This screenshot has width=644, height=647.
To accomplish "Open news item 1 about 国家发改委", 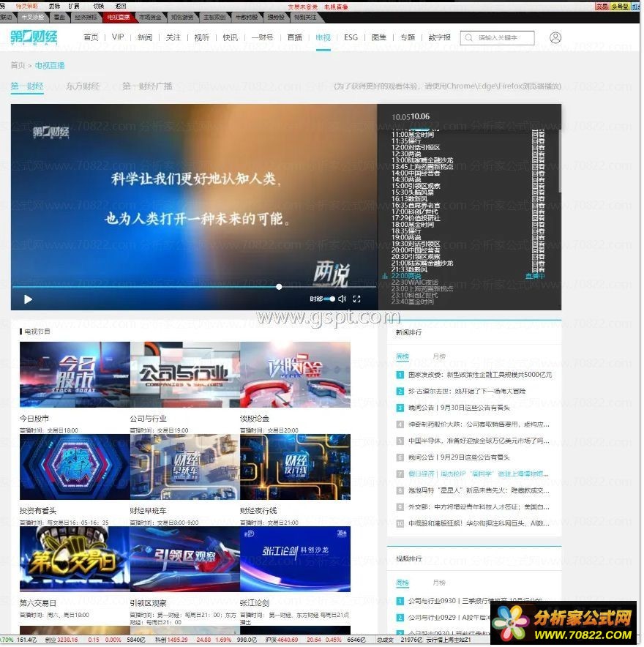I will point(480,375).
